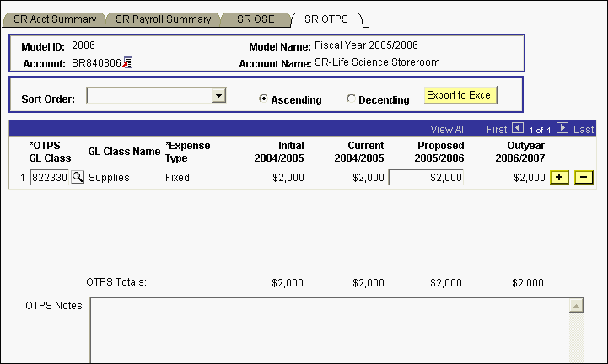
Task: Switch to SR Acct Summary tab
Action: pos(56,19)
